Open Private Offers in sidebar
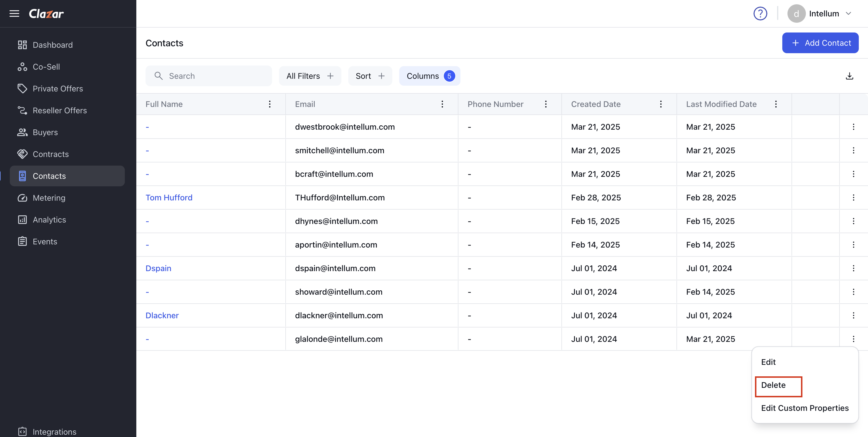This screenshot has width=868, height=437. (67, 89)
